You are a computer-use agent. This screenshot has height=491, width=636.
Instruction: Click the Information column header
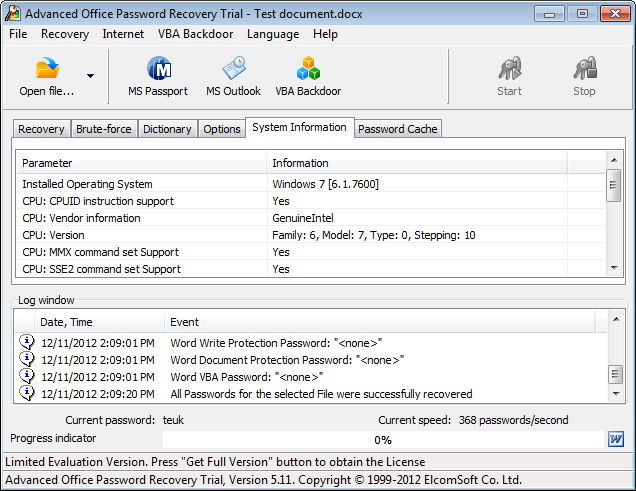coord(417,163)
